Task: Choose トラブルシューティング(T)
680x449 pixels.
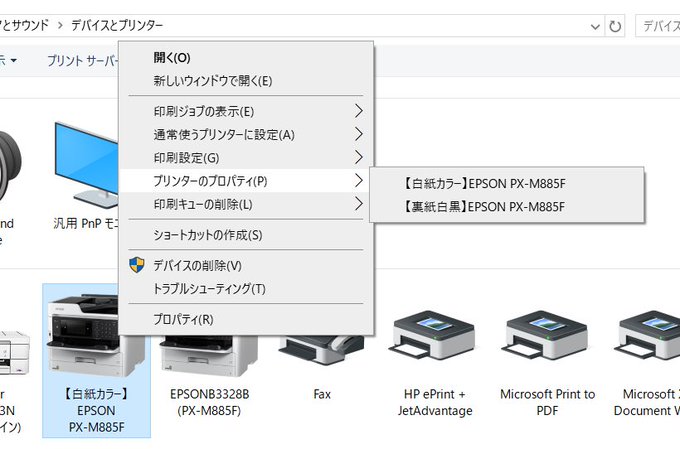Action: click(246, 288)
